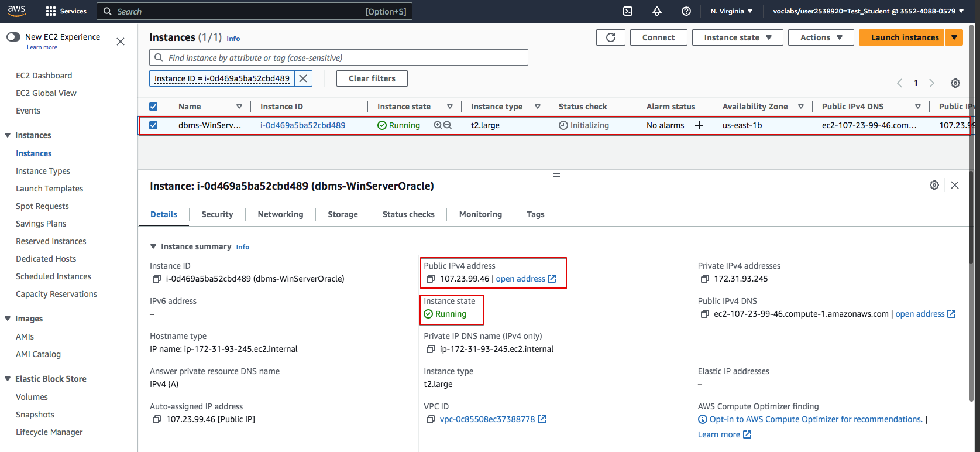Go to next results page arrow

932,83
